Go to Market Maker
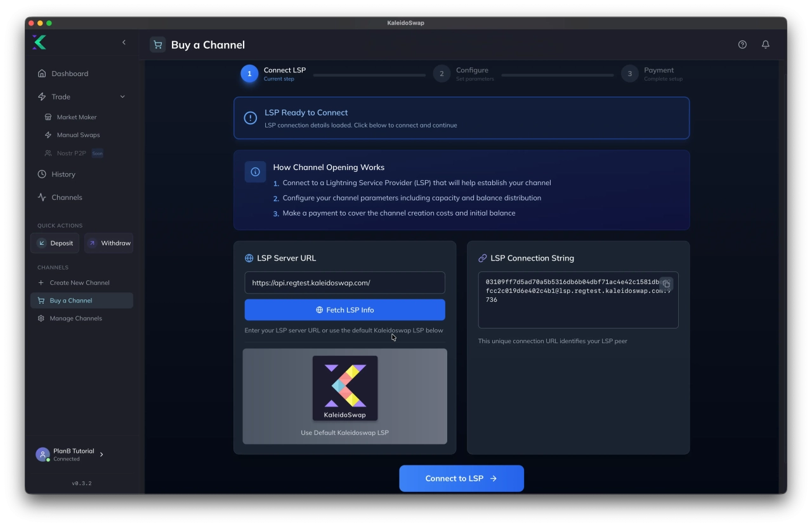This screenshot has width=812, height=527. (76, 117)
